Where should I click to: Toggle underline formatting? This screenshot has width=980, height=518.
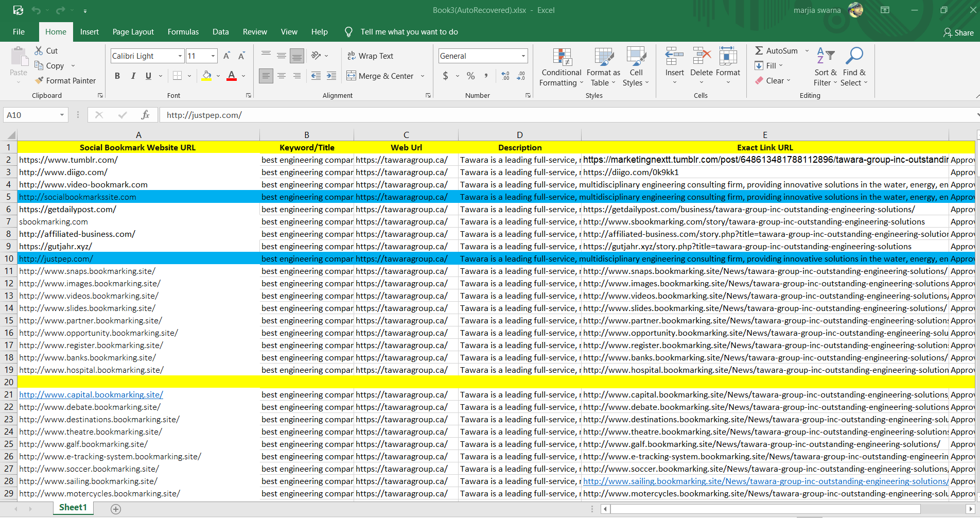(148, 76)
